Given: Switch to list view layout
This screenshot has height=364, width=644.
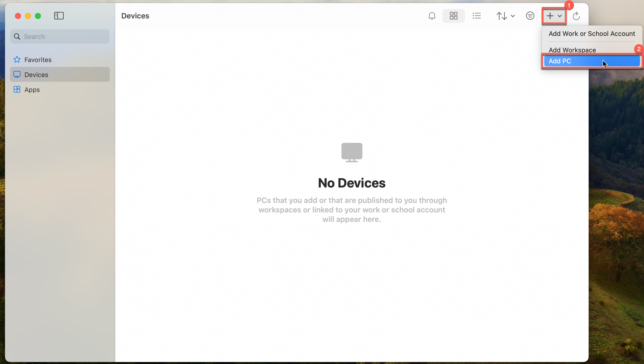Looking at the screenshot, I should [x=476, y=16].
